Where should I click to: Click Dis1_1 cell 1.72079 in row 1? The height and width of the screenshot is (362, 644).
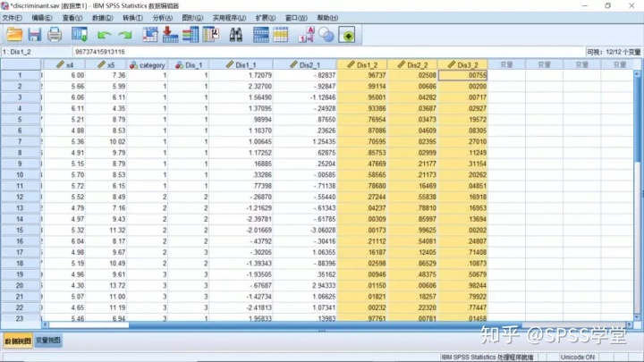(241, 75)
